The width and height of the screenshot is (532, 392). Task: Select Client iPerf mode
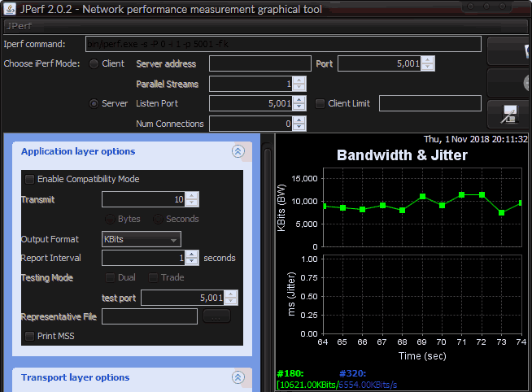click(94, 63)
